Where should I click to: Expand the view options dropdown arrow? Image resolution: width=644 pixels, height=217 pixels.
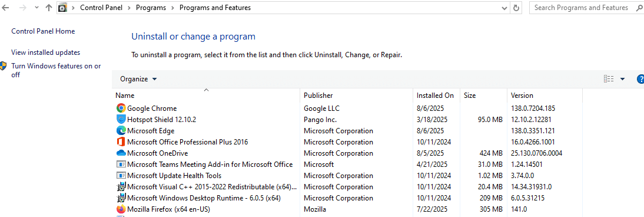click(622, 79)
